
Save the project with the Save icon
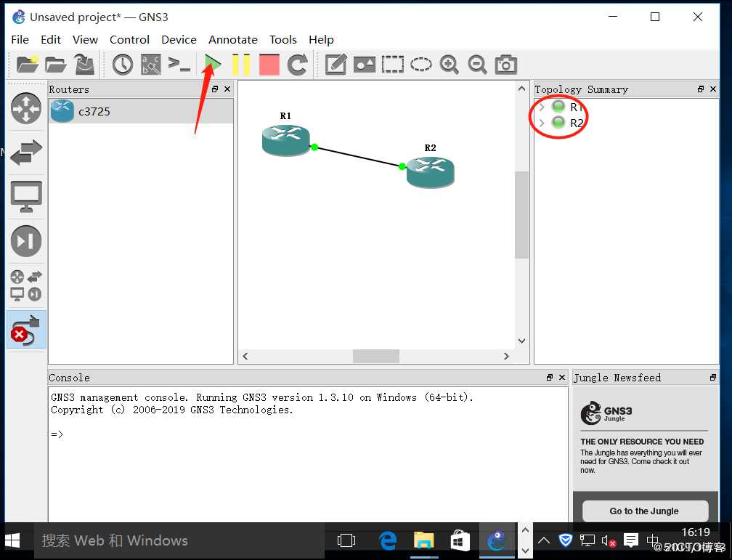(84, 65)
